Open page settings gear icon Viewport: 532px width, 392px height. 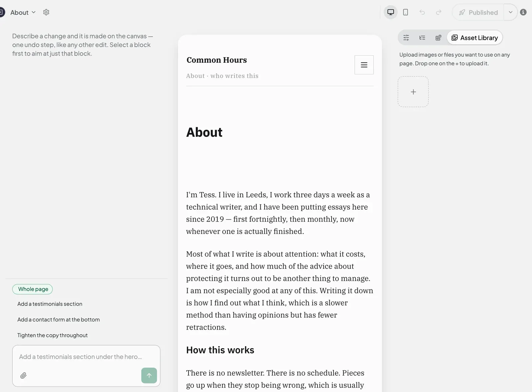(46, 12)
